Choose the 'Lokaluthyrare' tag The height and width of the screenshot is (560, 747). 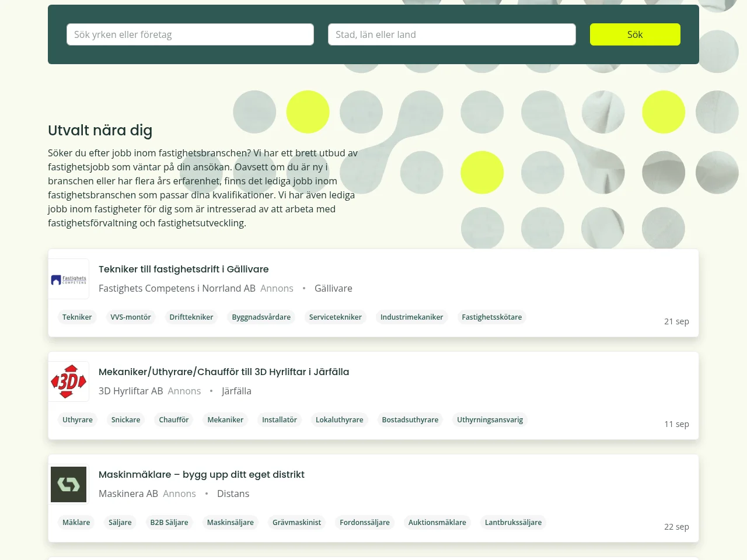[x=340, y=420]
